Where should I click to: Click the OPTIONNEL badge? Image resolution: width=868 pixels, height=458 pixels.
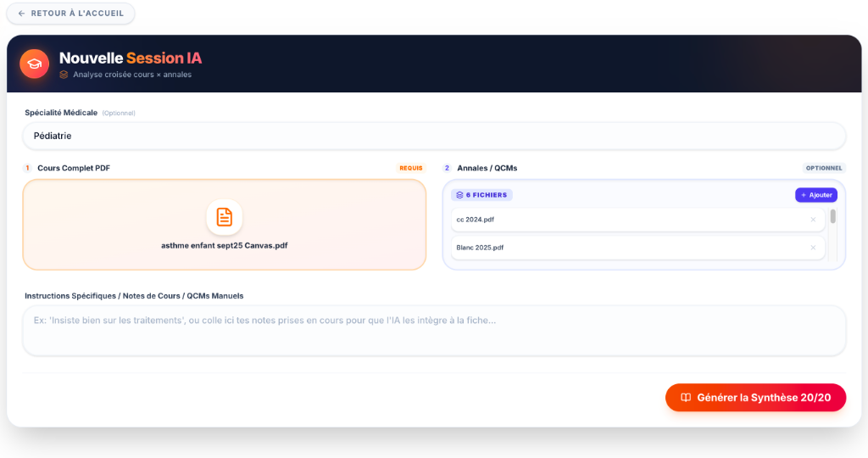click(823, 168)
